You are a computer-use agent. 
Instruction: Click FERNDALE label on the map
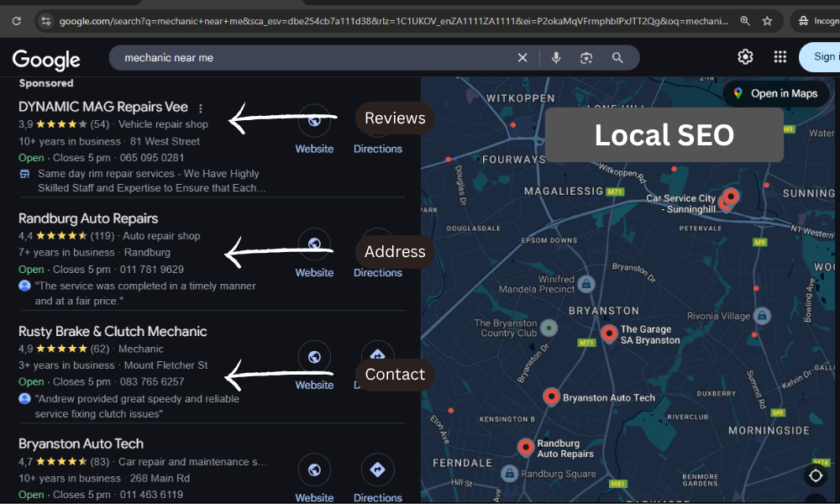(x=462, y=463)
